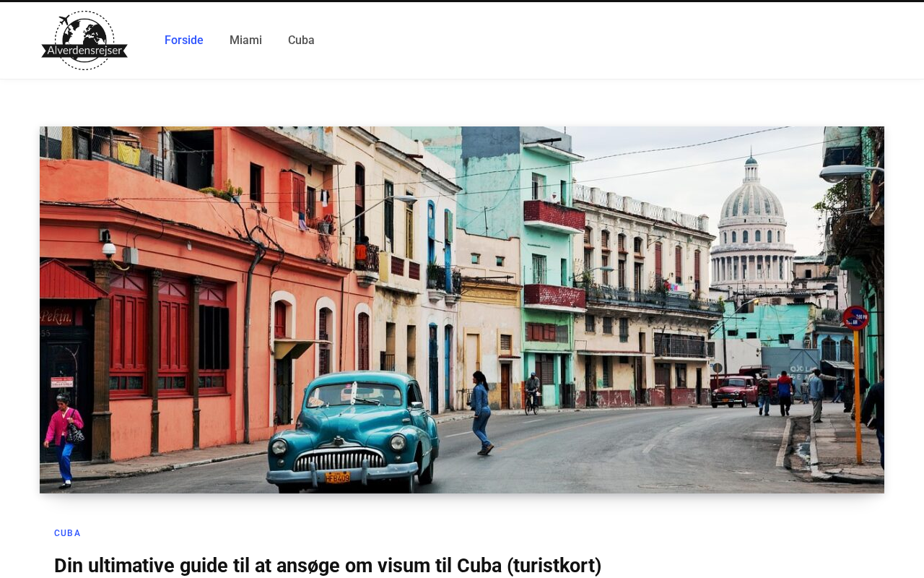The width and height of the screenshot is (924, 578).
Task: Open the blue CUBA category label
Action: [x=67, y=533]
